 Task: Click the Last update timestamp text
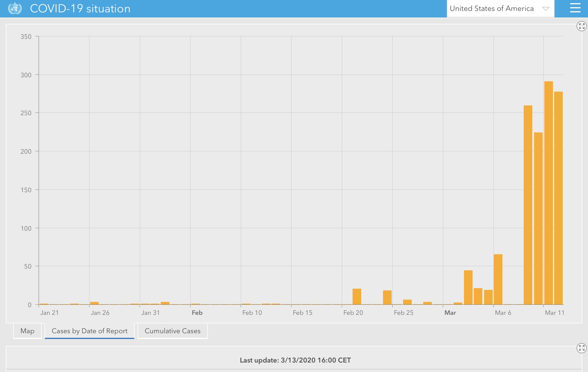(295, 360)
